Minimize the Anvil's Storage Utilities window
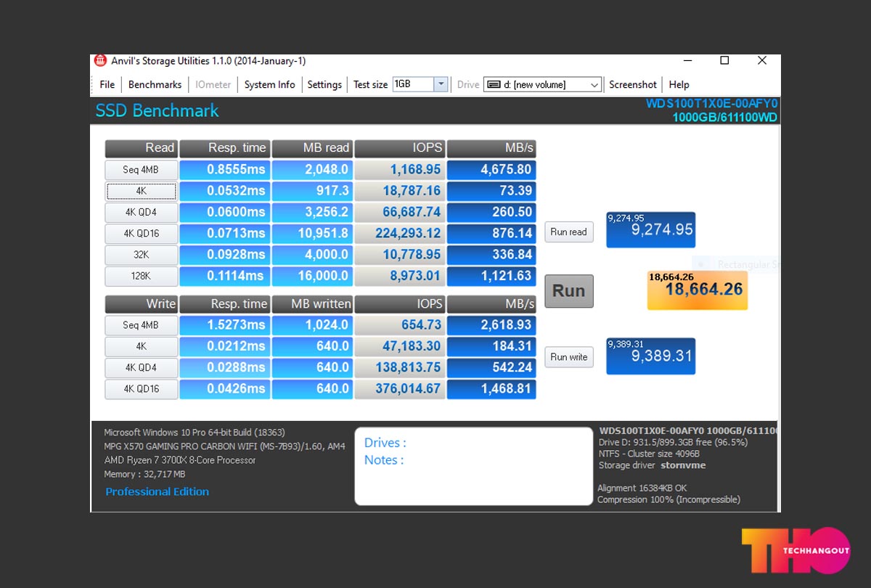This screenshot has width=871, height=588. point(687,61)
